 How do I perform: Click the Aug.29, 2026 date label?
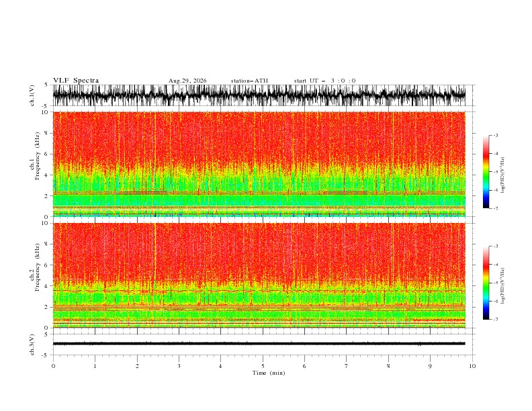point(187,81)
